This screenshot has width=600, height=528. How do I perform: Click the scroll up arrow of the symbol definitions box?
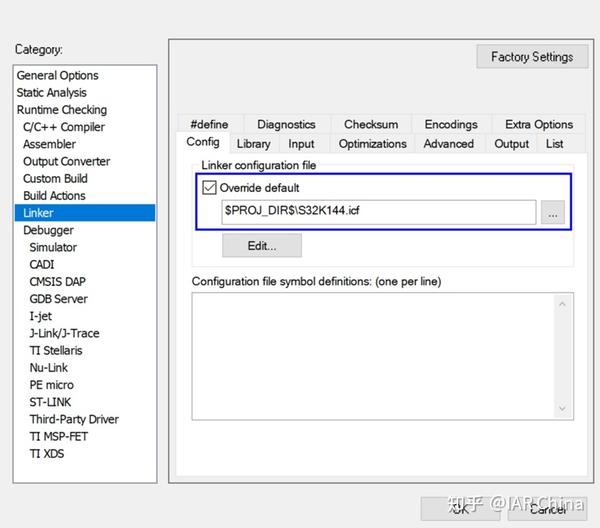tap(562, 304)
